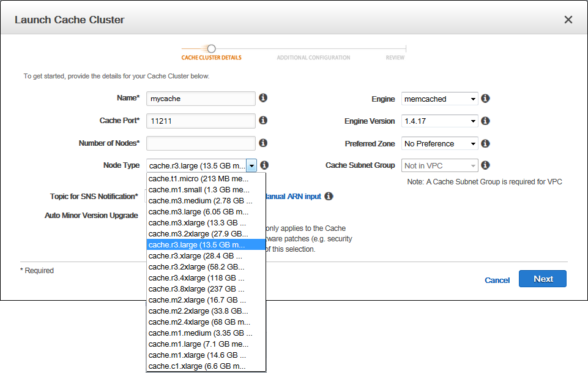Click info icon beside Preferred Zone
The width and height of the screenshot is (588, 373).
pos(485,143)
